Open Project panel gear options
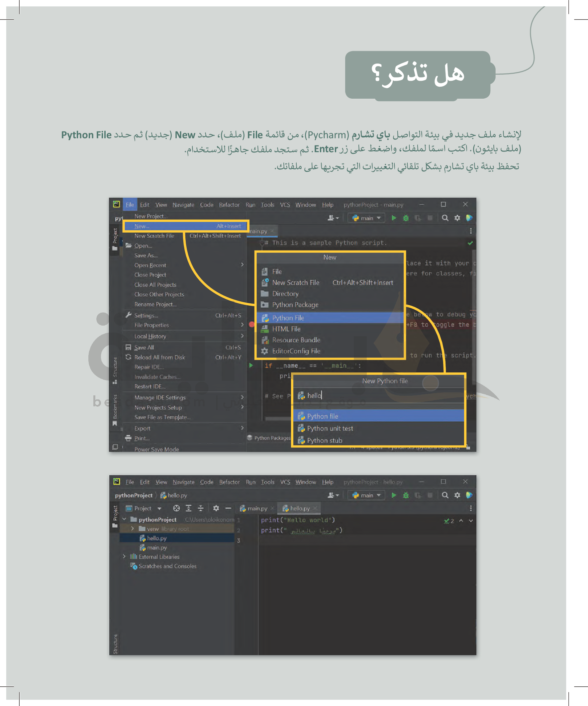 [x=216, y=508]
